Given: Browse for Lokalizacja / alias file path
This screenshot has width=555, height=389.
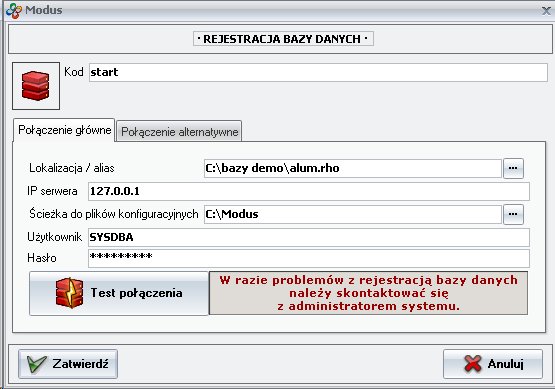Looking at the screenshot, I should coord(513,168).
